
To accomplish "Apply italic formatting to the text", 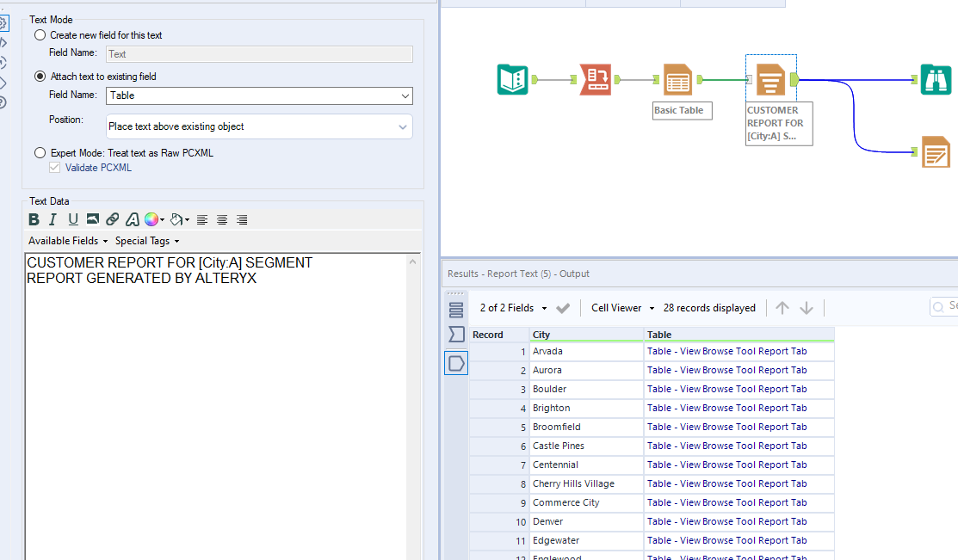I will 53,219.
